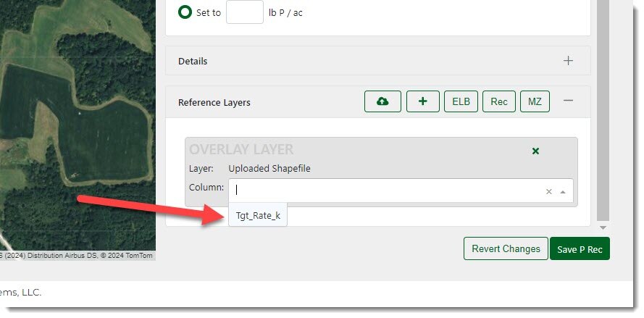This screenshot has width=644, height=318.
Task: Click the lb P / ac rate input box
Action: tap(244, 12)
